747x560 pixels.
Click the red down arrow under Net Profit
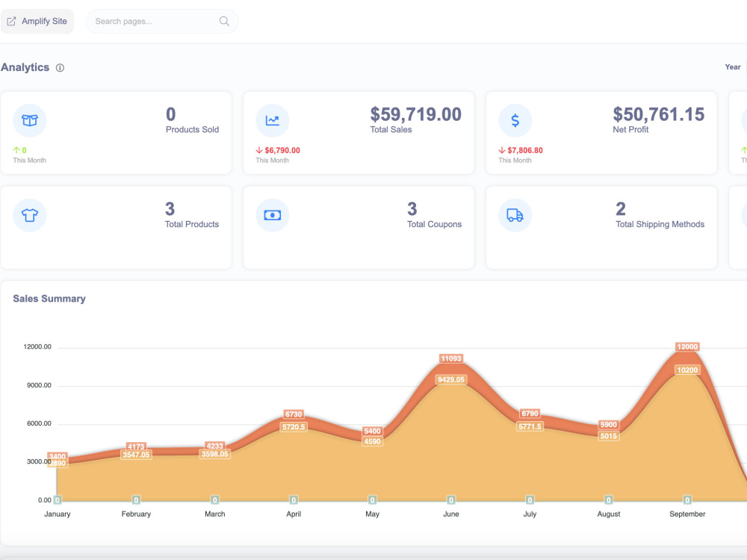[x=500, y=149]
